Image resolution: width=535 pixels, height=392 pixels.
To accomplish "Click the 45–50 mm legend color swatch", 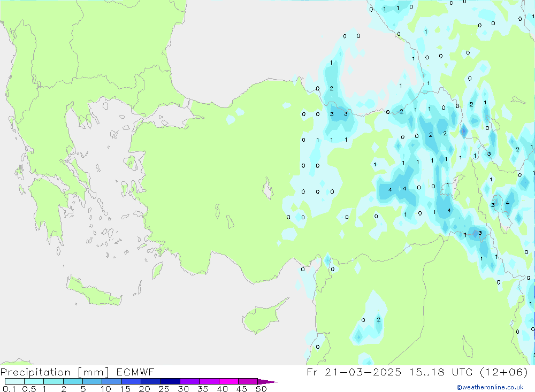I will coord(248,381).
